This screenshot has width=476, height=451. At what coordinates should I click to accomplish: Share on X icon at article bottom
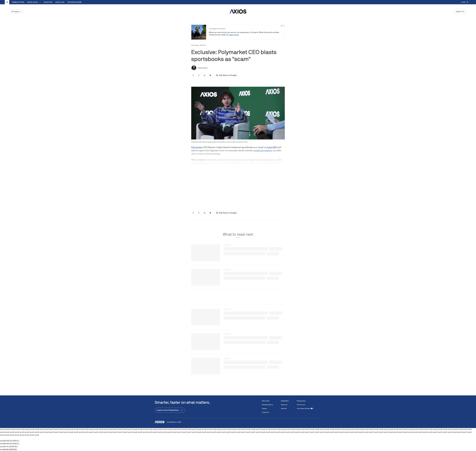[199, 213]
